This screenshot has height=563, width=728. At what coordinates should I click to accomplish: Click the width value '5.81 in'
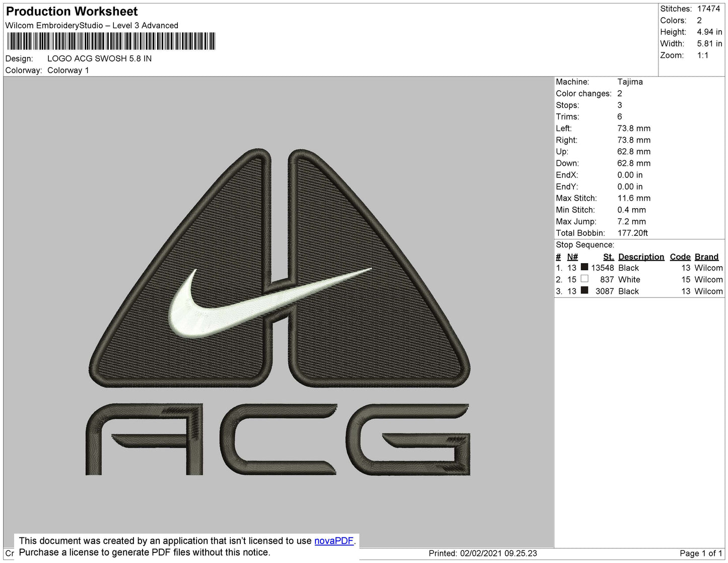click(x=709, y=43)
